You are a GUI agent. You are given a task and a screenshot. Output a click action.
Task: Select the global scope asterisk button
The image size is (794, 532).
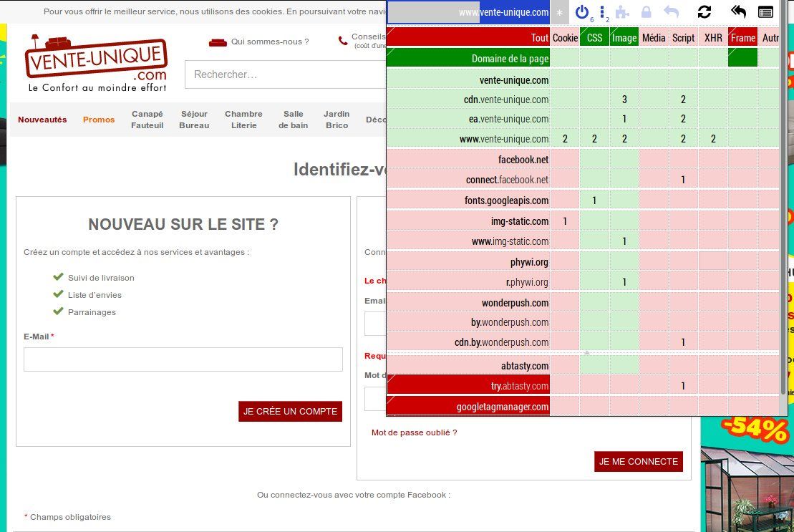click(x=560, y=12)
